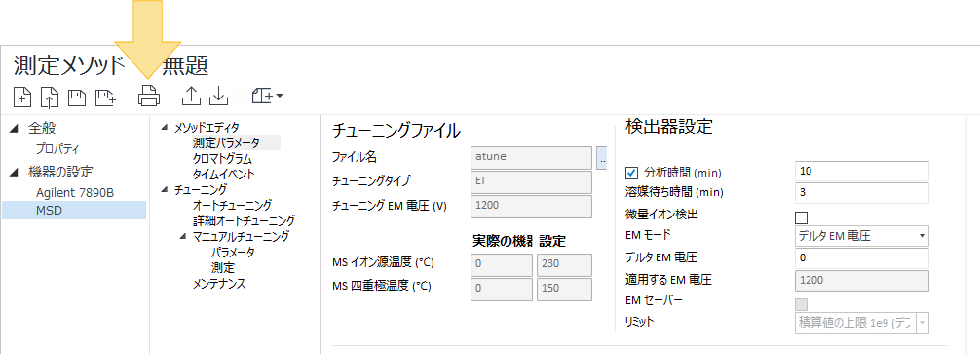Collapse the チューニング tree node
The image size is (980, 354).
coord(165,189)
